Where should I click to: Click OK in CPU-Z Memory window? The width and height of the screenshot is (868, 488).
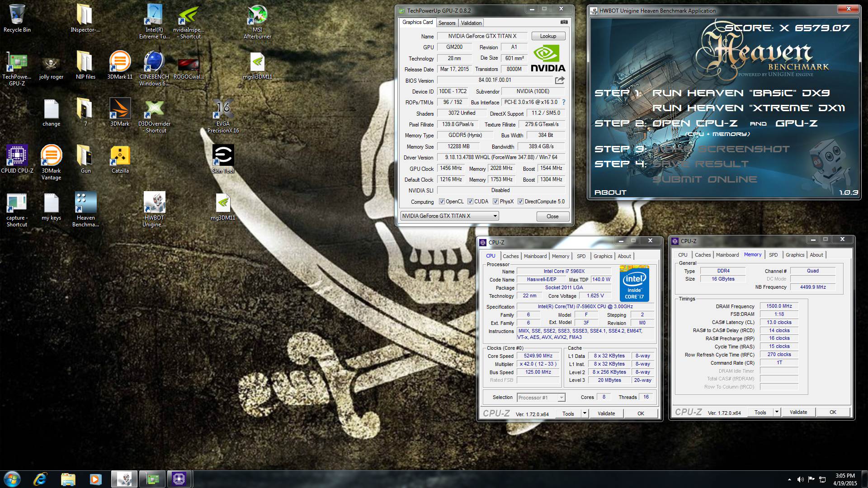tap(833, 412)
